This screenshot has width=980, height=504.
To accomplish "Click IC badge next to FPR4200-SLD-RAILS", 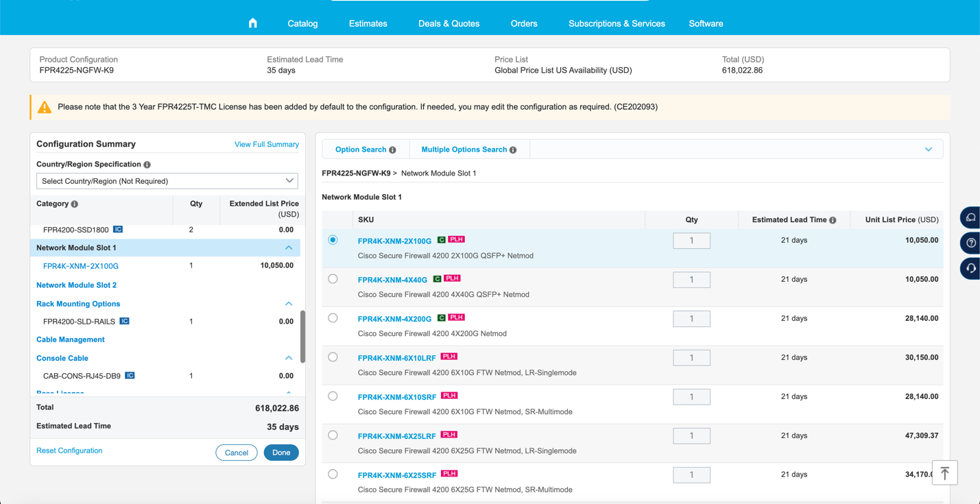I will click(x=124, y=321).
